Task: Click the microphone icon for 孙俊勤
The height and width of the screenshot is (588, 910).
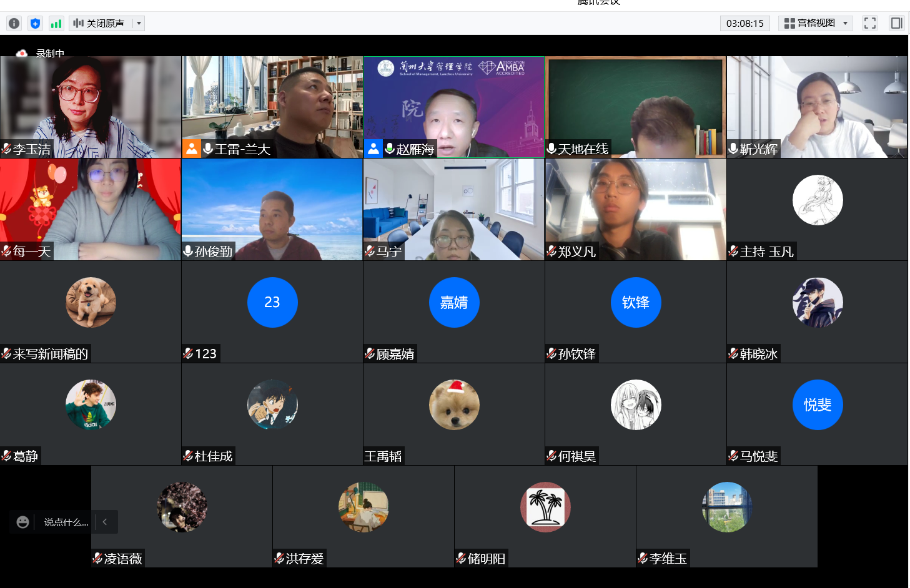Action: pos(188,251)
